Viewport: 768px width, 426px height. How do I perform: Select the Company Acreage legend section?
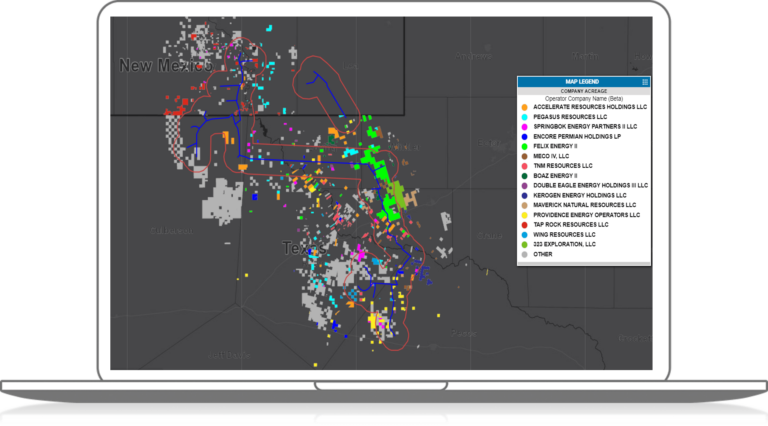(x=583, y=90)
